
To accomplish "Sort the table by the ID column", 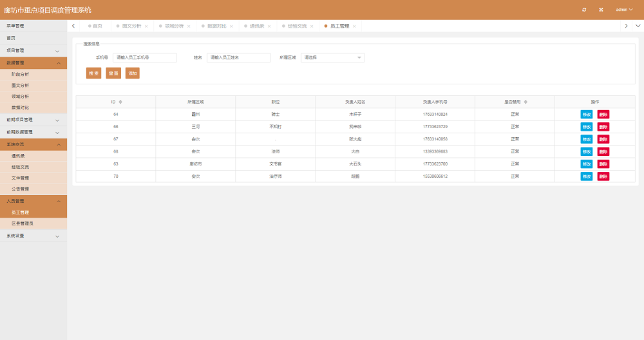I will pyautogui.click(x=120, y=102).
